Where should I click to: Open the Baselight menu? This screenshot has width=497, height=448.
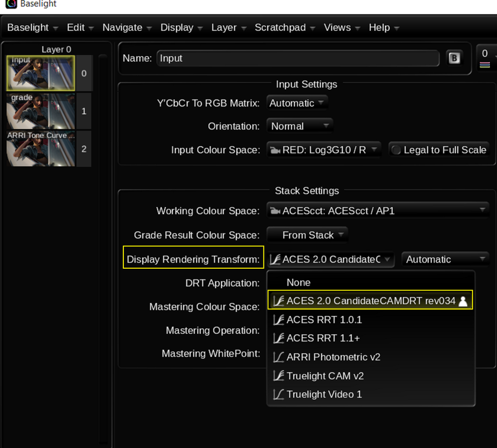pos(32,27)
